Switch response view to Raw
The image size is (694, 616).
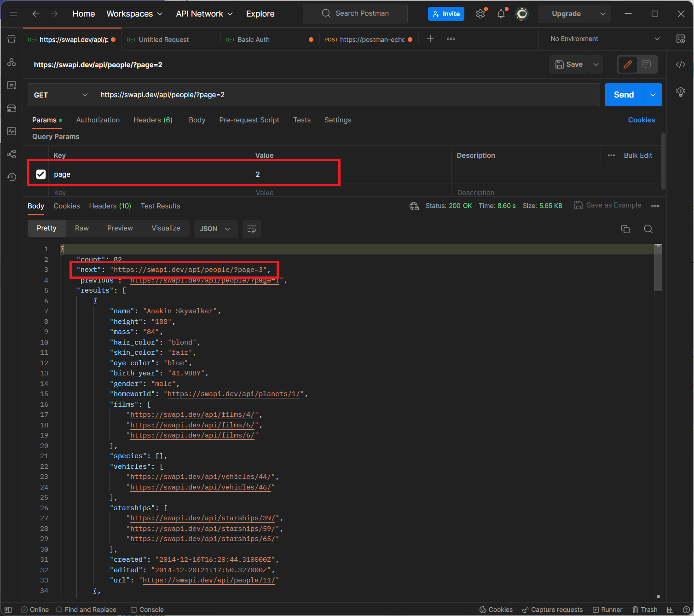(82, 228)
